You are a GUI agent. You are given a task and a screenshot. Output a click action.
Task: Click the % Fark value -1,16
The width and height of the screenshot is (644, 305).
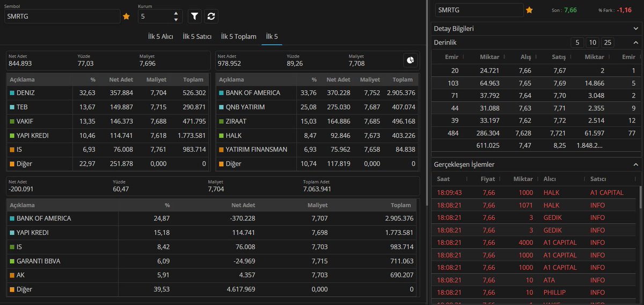(x=624, y=10)
